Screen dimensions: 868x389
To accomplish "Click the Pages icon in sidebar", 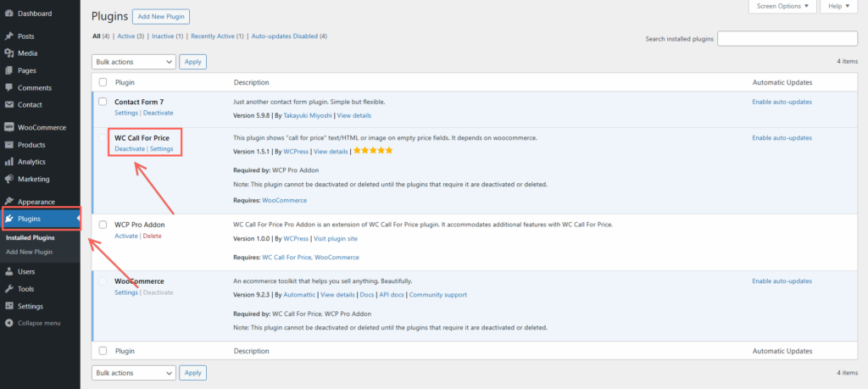I will click(x=8, y=70).
